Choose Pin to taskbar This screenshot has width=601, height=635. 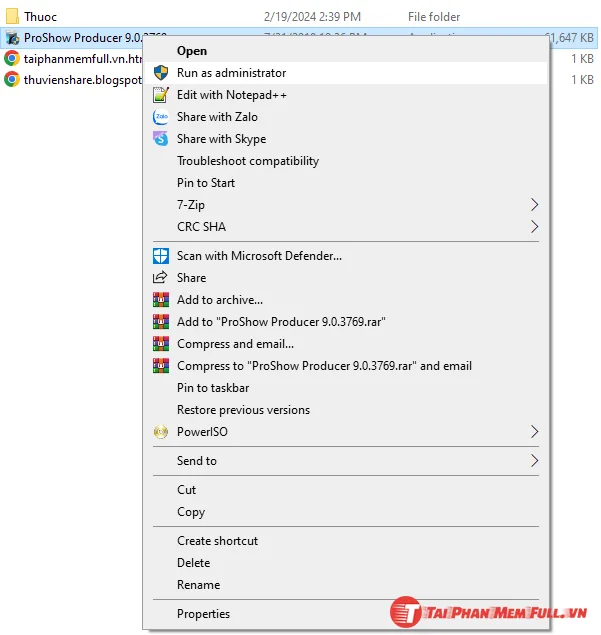click(345, 388)
